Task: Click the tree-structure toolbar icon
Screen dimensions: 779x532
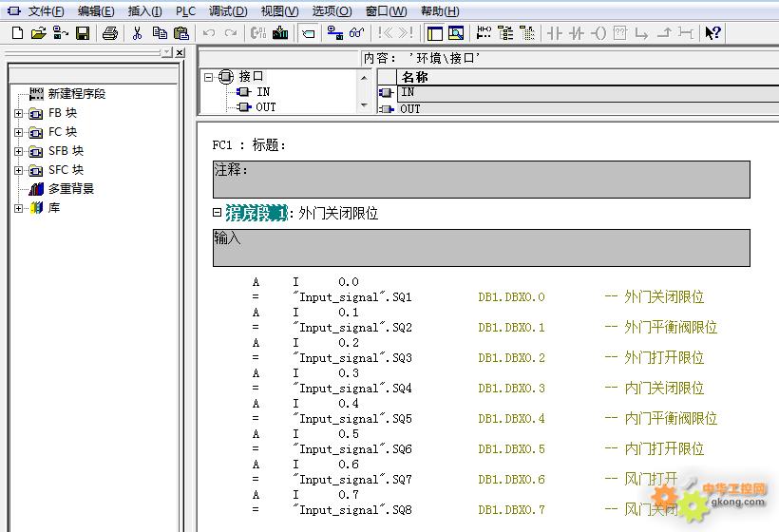Action: pyautogui.click(x=505, y=33)
